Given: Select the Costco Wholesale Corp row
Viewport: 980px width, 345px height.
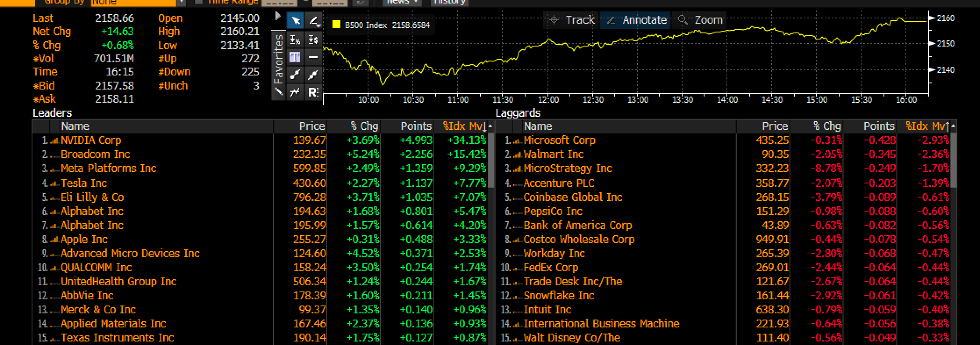Looking at the screenshot, I should (x=723, y=239).
